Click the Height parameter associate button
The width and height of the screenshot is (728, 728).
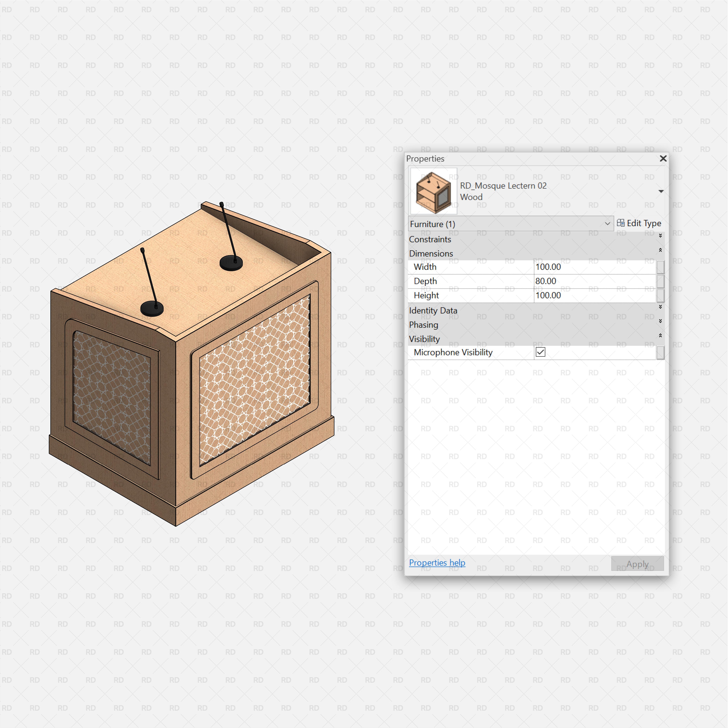(x=660, y=296)
